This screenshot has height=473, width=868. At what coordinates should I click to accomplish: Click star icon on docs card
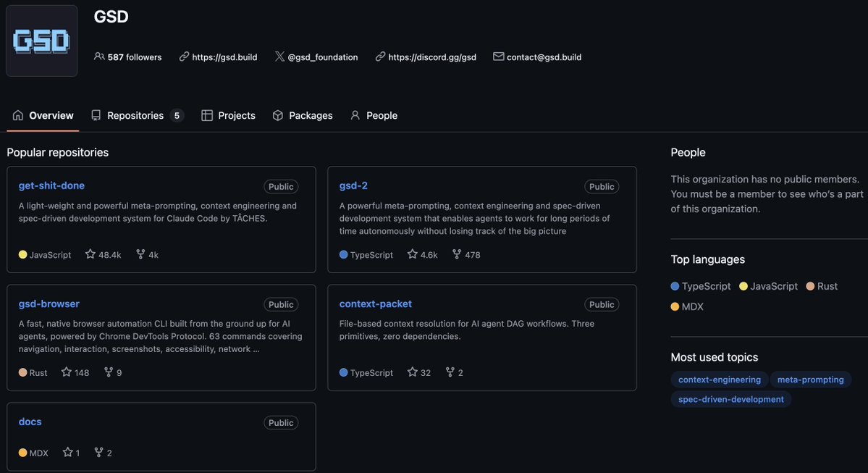[x=67, y=452]
